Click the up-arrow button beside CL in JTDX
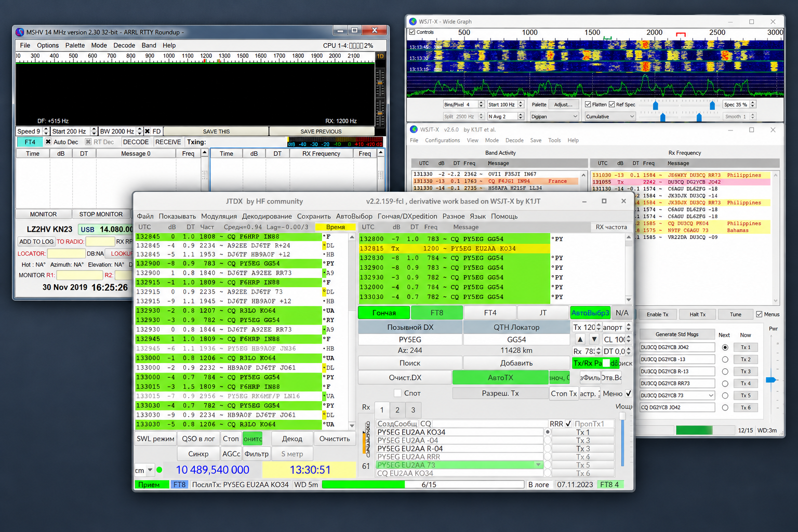This screenshot has height=532, width=798. pos(580,339)
